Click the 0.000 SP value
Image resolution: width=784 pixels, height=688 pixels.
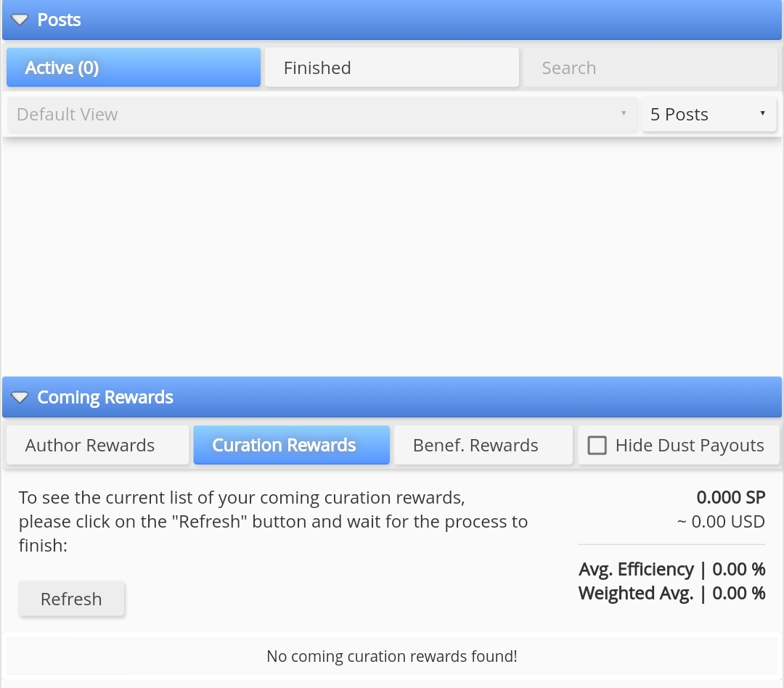coord(730,498)
